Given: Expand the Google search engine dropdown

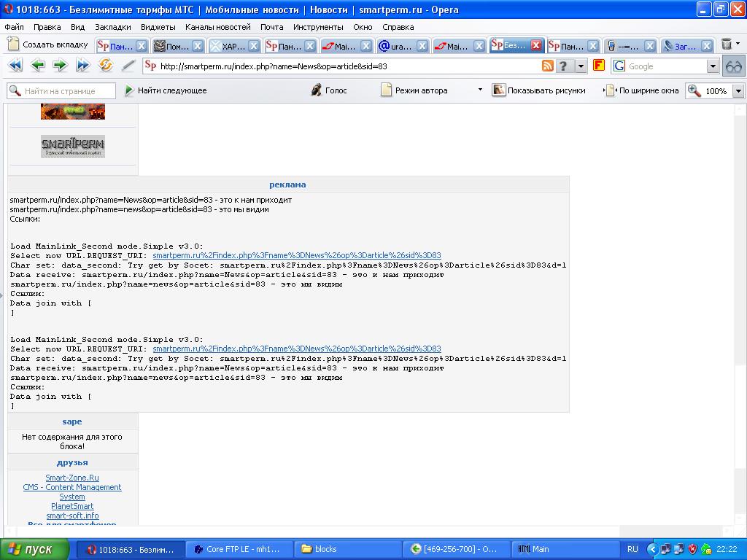Looking at the screenshot, I should point(713,66).
